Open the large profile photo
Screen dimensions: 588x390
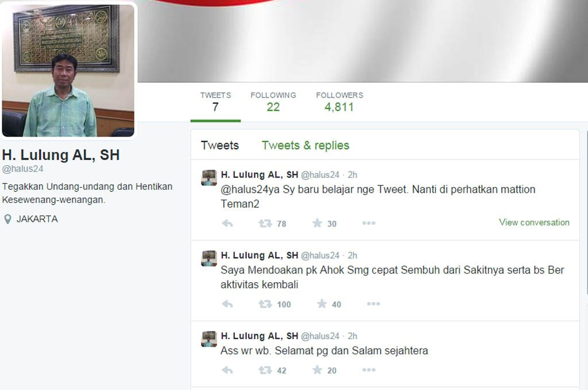[68, 71]
